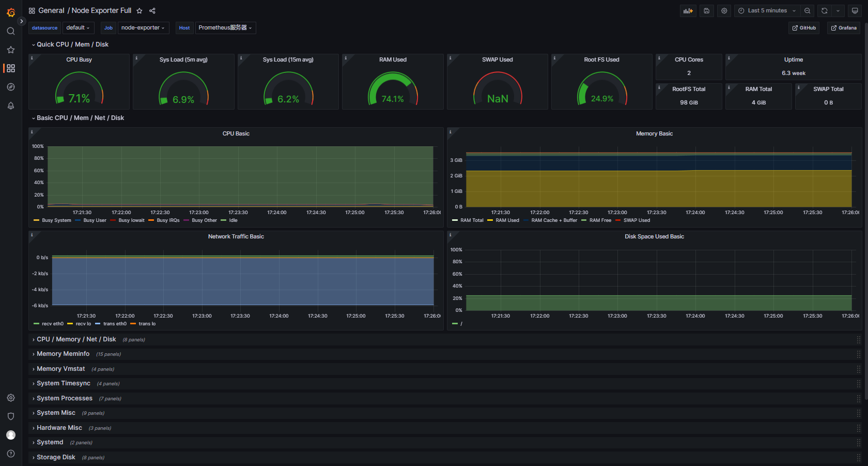Screen dimensions: 868x466
Task: Open starred dashboards in sidebar
Action: [x=11, y=50]
